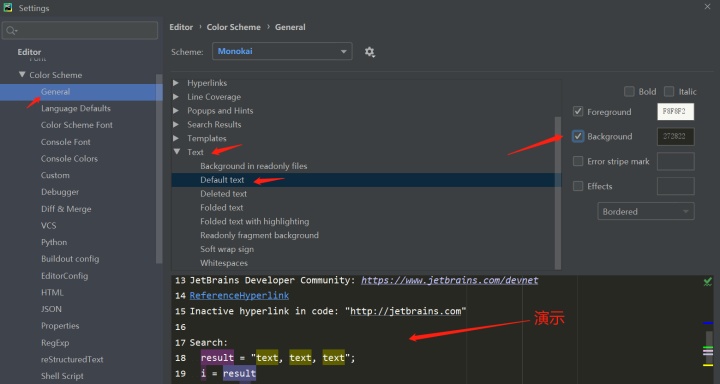The height and width of the screenshot is (384, 720).
Task: Enable the Error stripe mark checkbox
Action: (x=578, y=161)
